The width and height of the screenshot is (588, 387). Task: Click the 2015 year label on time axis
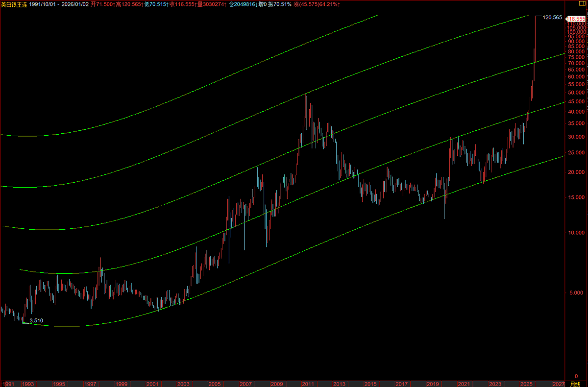(x=370, y=384)
